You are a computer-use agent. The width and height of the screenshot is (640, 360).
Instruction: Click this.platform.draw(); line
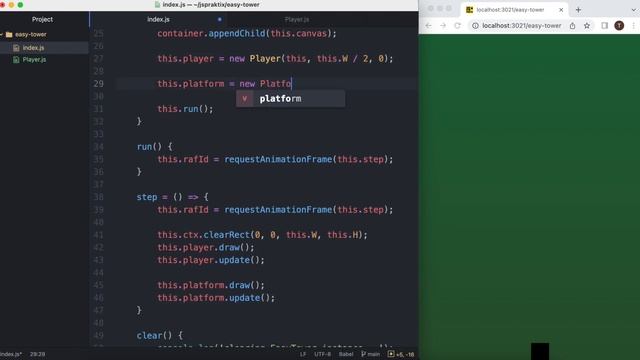coord(211,285)
